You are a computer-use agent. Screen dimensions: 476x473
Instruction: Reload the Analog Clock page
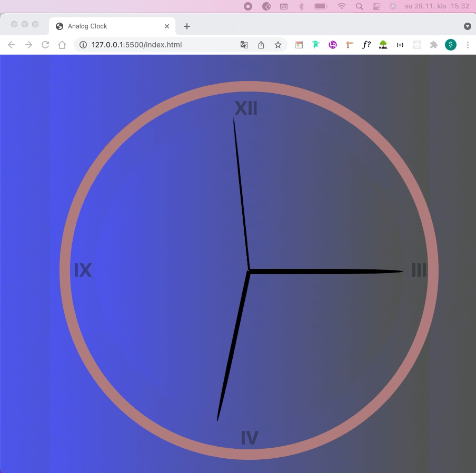point(45,45)
